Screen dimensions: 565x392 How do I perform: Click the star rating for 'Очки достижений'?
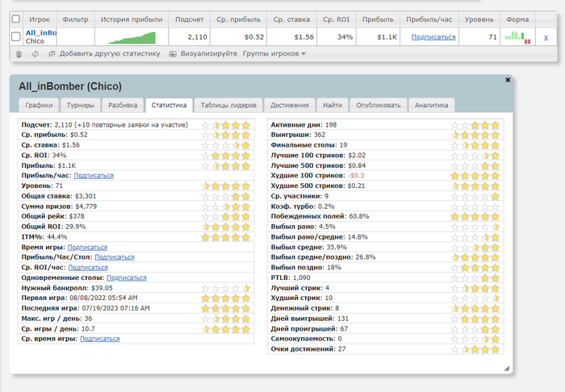pyautogui.click(x=475, y=349)
